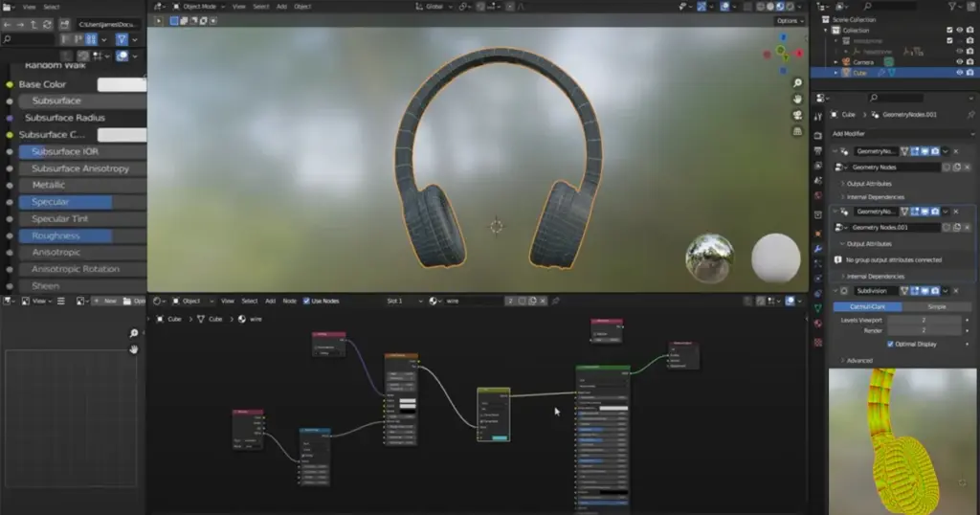The image size is (980, 515).
Task: Click the zoom magnifier in the 3D viewport
Action: (x=797, y=83)
